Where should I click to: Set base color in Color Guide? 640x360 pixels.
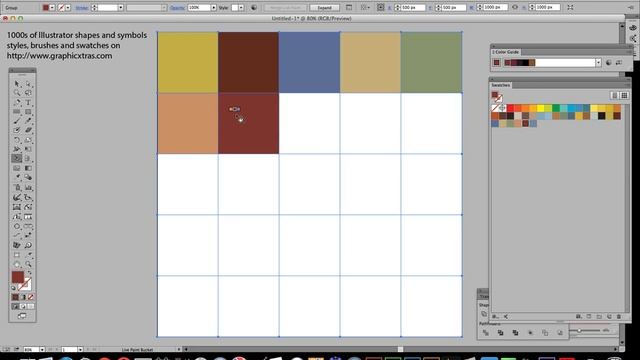pos(496,62)
